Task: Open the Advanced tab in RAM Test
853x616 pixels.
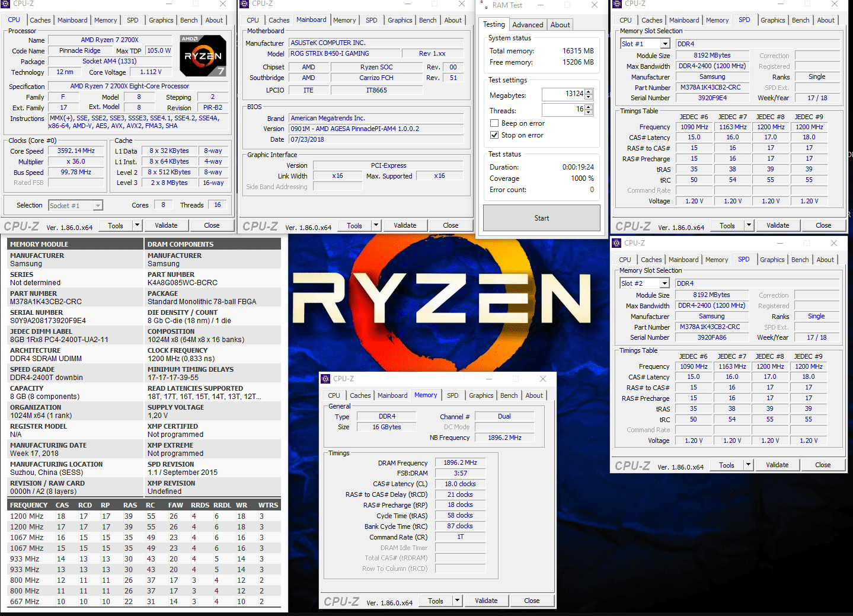Action: click(x=528, y=25)
